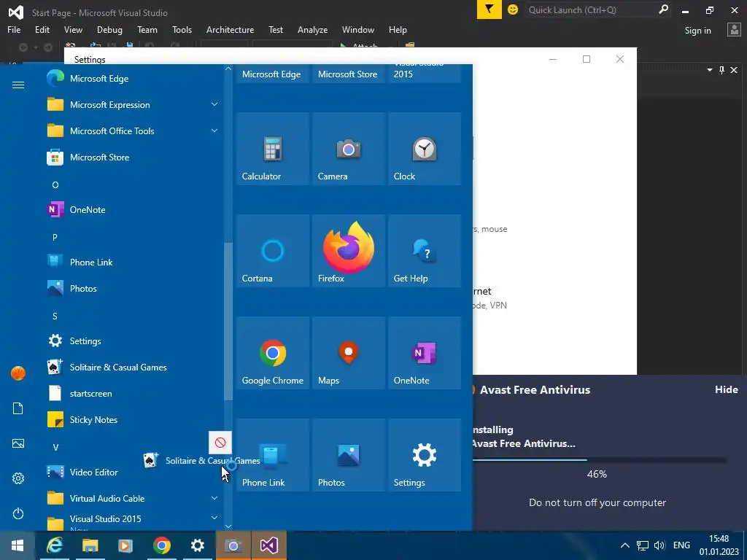Switch to Visual Studio on the taskbar
Screen dimensions: 747x560
pyautogui.click(x=268, y=545)
